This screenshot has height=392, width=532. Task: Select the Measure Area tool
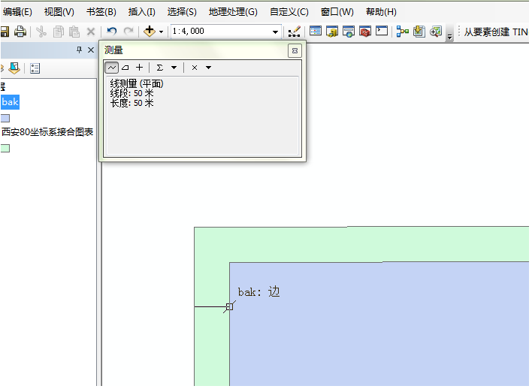[x=125, y=68]
